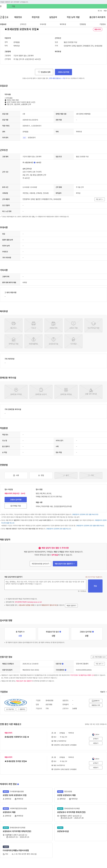This screenshot has height=868, width=107.
Task: Switch to the 근무조건 section tab
Action: click(x=23, y=24)
